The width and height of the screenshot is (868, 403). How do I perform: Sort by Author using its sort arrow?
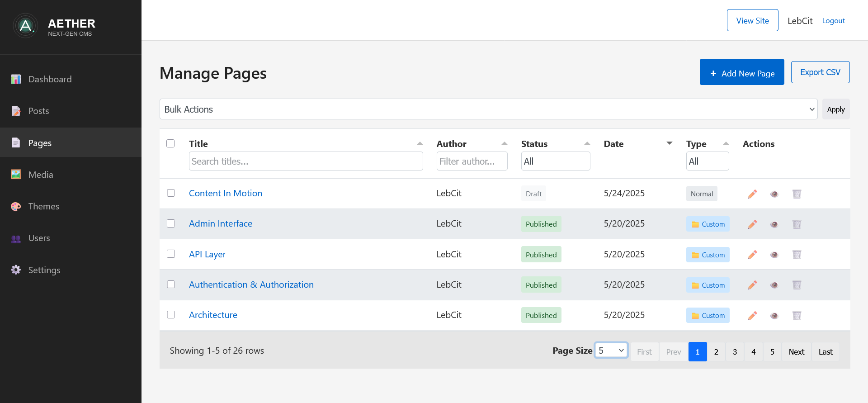(x=505, y=143)
